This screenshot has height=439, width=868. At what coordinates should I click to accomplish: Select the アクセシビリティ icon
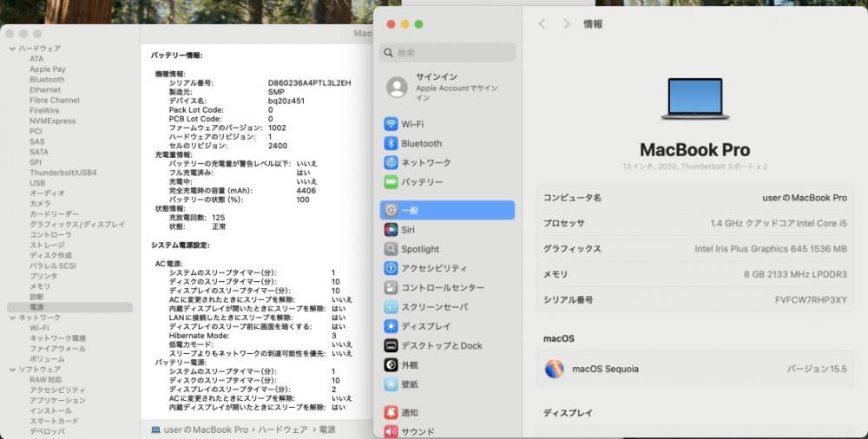coord(391,268)
